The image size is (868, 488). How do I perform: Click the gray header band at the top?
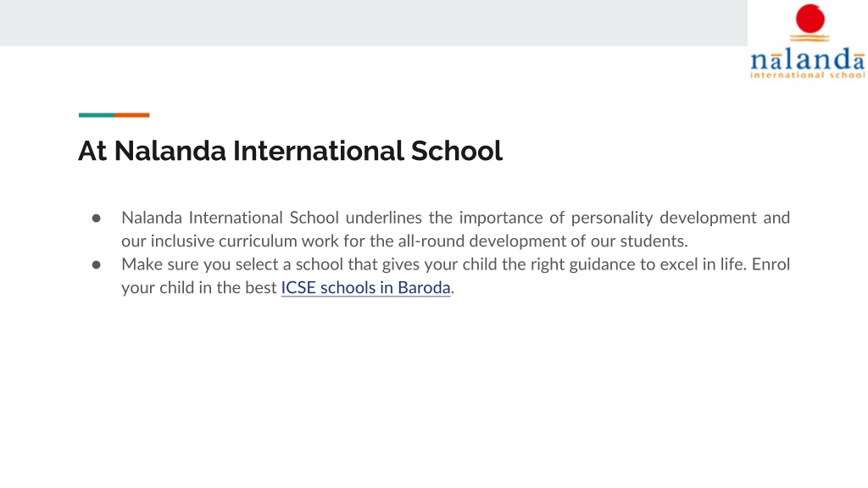point(374,23)
